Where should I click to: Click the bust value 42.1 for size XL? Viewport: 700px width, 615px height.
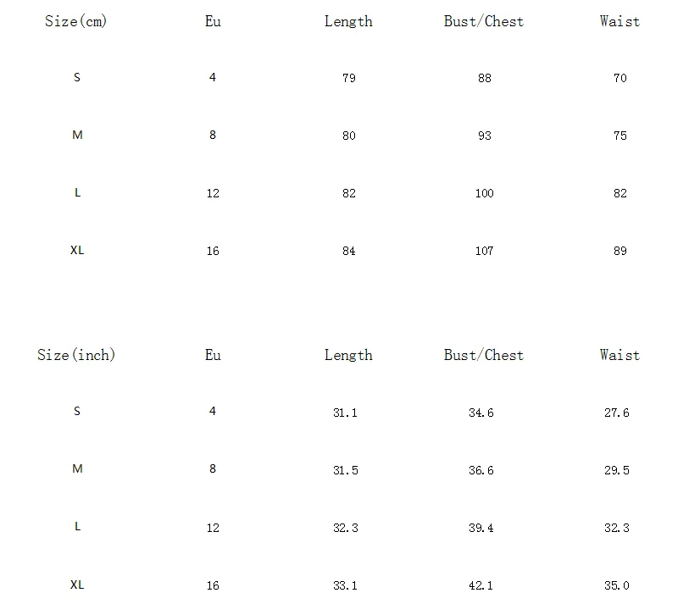coord(481,585)
